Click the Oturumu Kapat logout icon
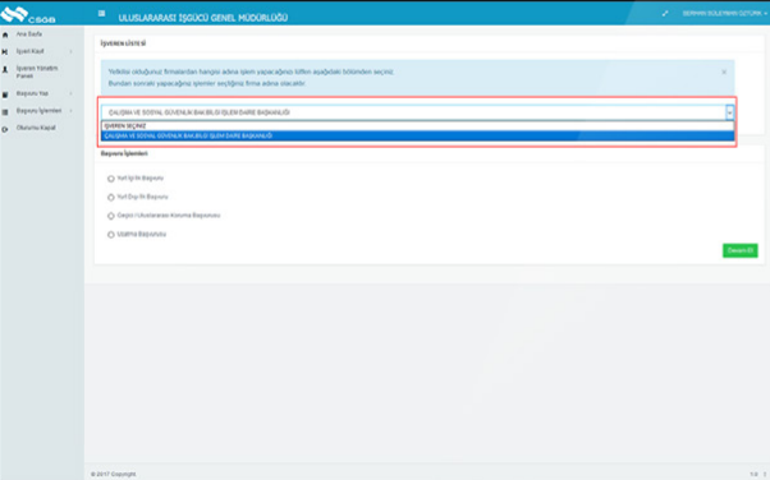The height and width of the screenshot is (480, 770). (6, 128)
